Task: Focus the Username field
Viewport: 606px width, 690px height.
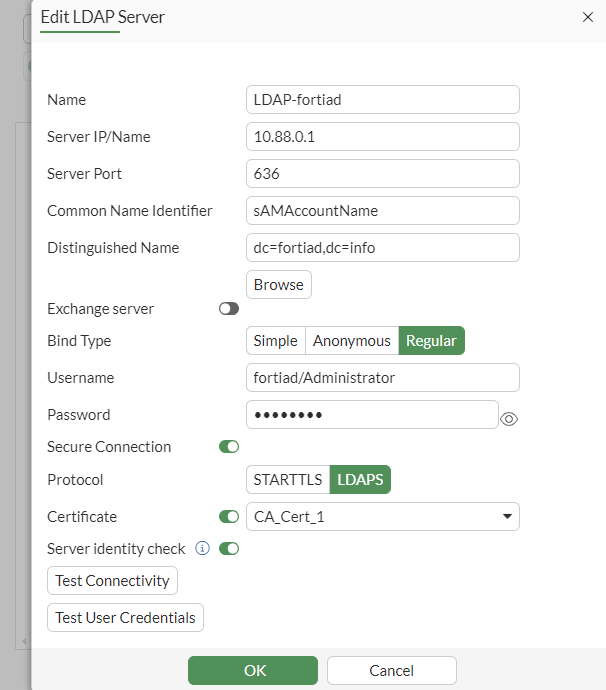Action: [382, 378]
